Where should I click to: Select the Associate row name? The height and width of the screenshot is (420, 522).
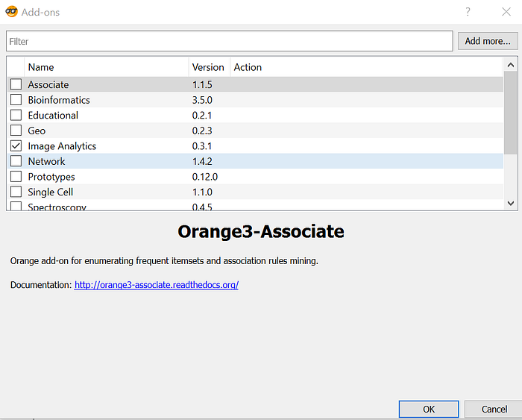(48, 84)
